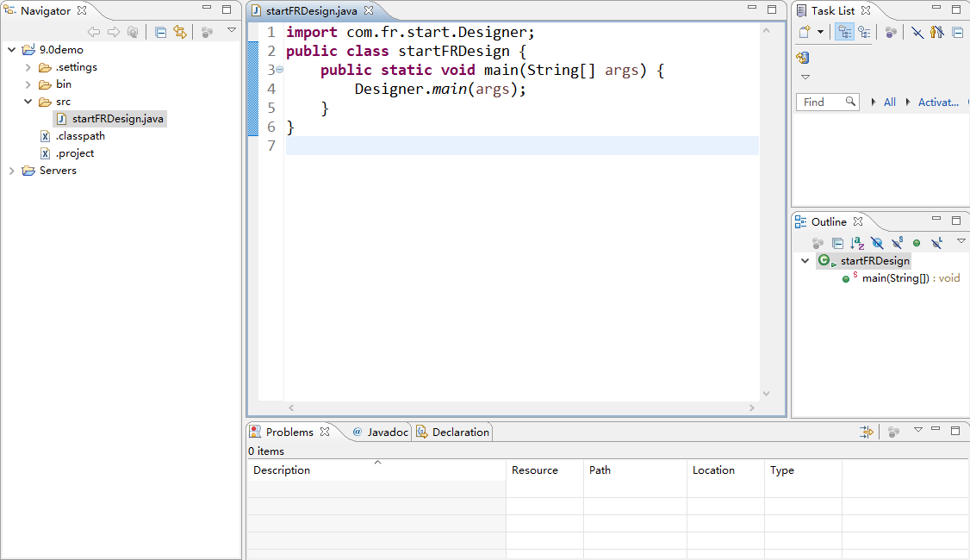Click the New Task icon

(x=804, y=32)
